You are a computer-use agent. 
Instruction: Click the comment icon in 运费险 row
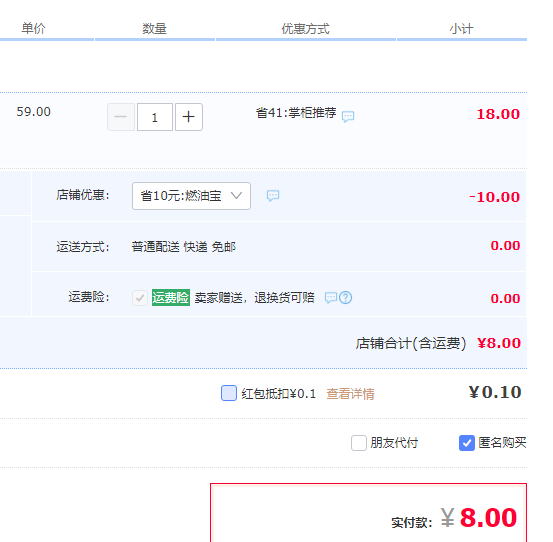point(331,298)
